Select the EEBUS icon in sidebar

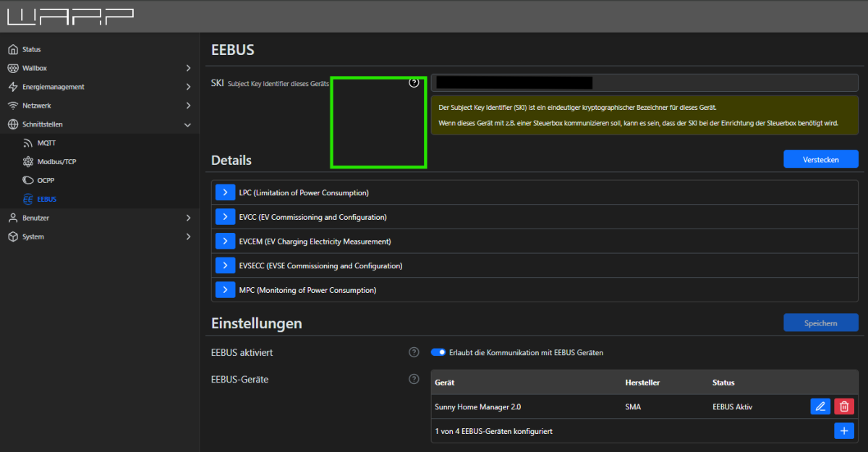(x=28, y=199)
